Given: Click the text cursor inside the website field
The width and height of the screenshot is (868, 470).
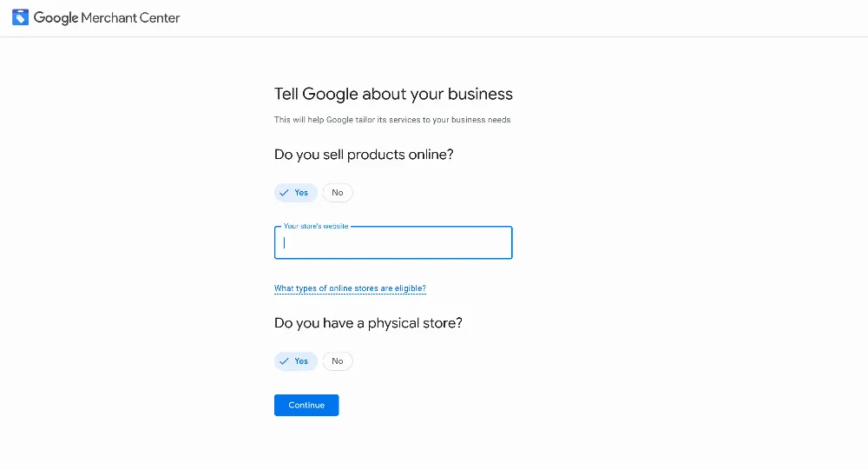Looking at the screenshot, I should 284,242.
